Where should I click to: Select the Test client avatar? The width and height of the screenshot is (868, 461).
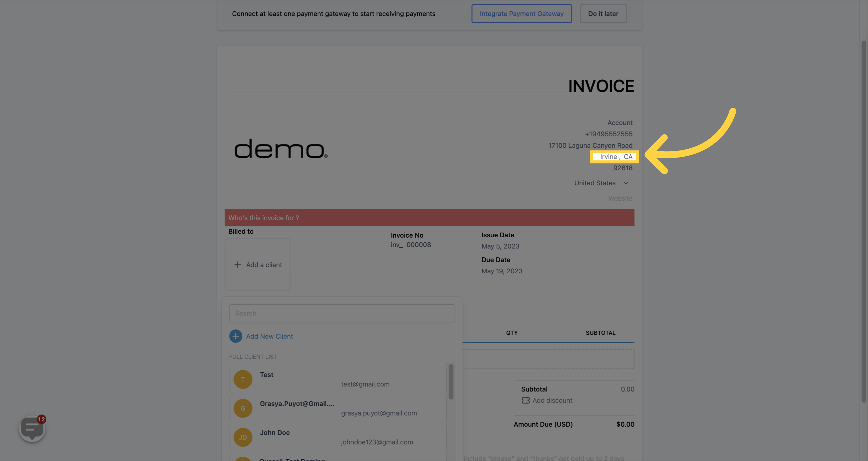(242, 379)
